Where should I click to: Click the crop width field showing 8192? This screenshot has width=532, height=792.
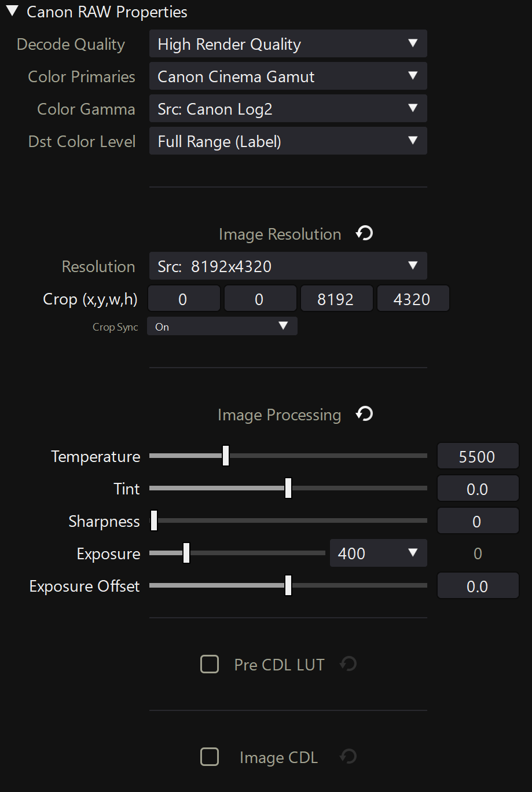[336, 299]
